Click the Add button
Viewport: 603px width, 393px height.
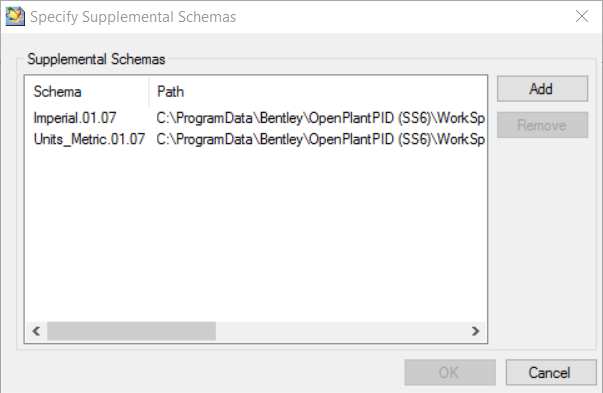[x=542, y=89]
